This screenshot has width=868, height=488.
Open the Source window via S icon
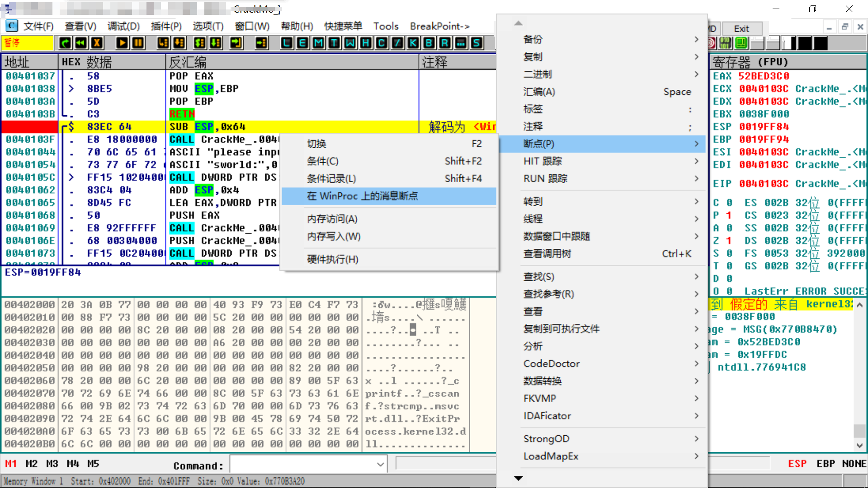point(476,43)
